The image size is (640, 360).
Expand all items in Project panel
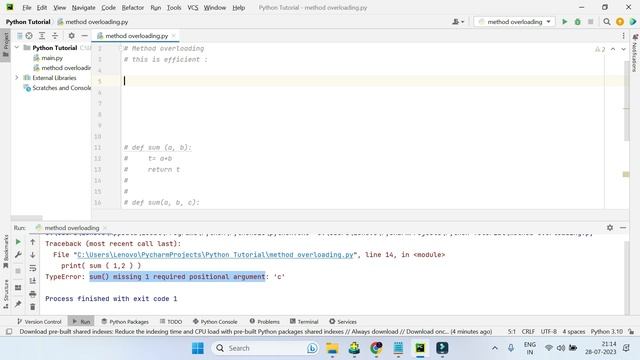[x=42, y=36]
